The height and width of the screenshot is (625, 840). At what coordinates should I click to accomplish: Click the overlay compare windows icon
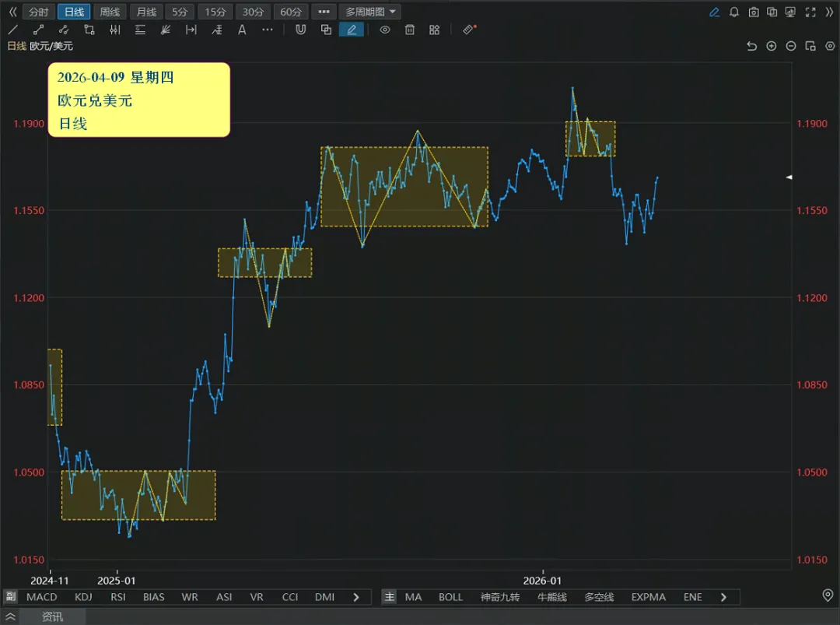772,12
